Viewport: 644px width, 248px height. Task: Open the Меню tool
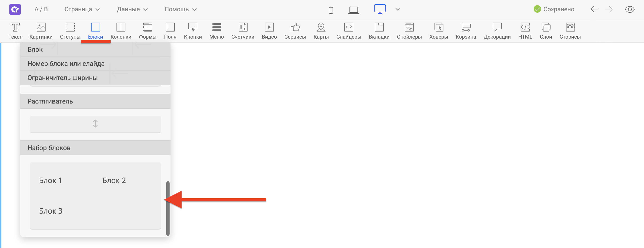[x=217, y=31]
